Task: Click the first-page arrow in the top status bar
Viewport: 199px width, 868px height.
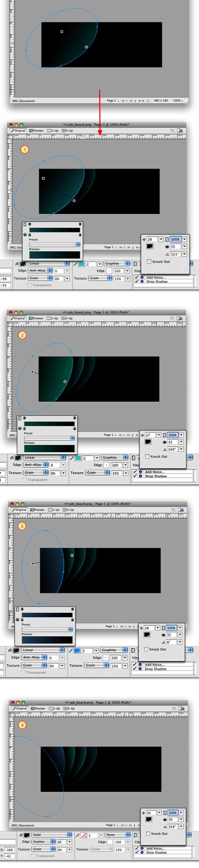Action: click(x=123, y=101)
